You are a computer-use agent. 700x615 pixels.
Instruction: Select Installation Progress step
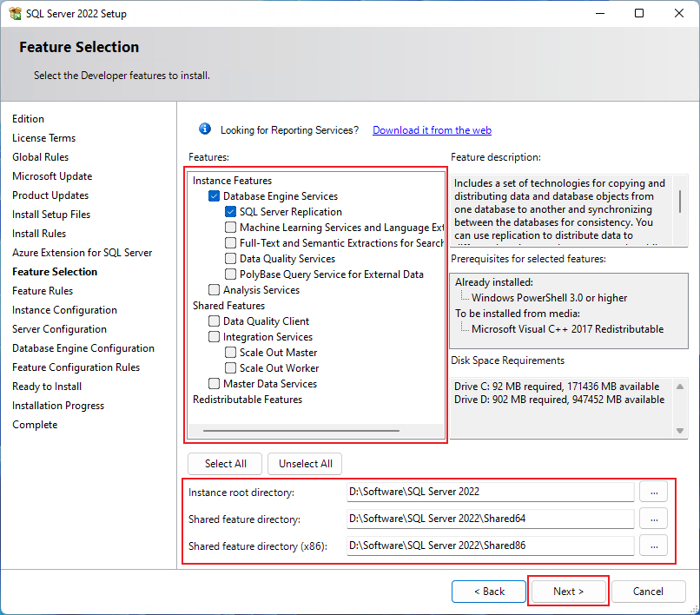pyautogui.click(x=58, y=406)
